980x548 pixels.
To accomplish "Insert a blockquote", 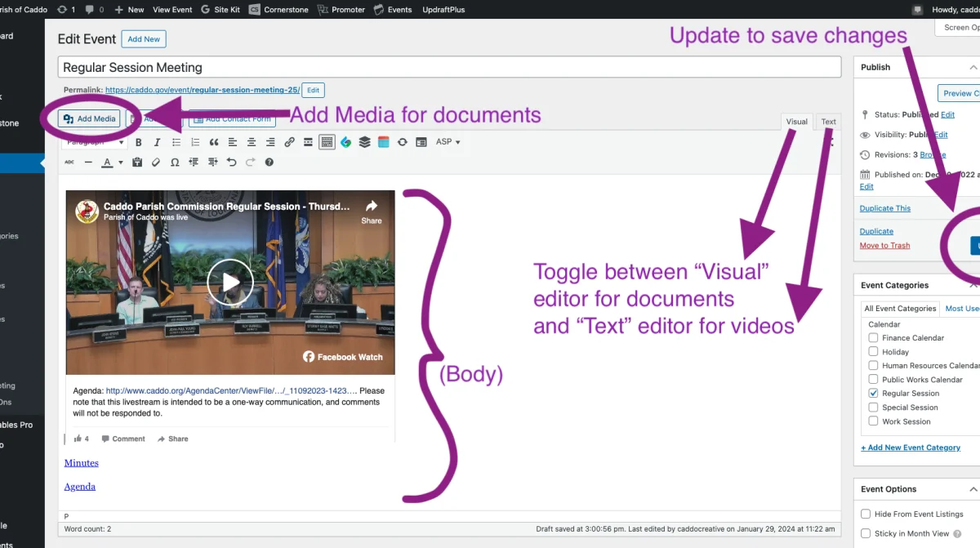I will [x=214, y=142].
